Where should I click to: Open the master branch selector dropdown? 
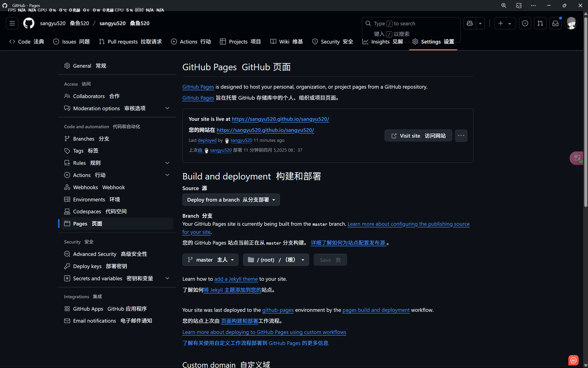tap(210, 260)
